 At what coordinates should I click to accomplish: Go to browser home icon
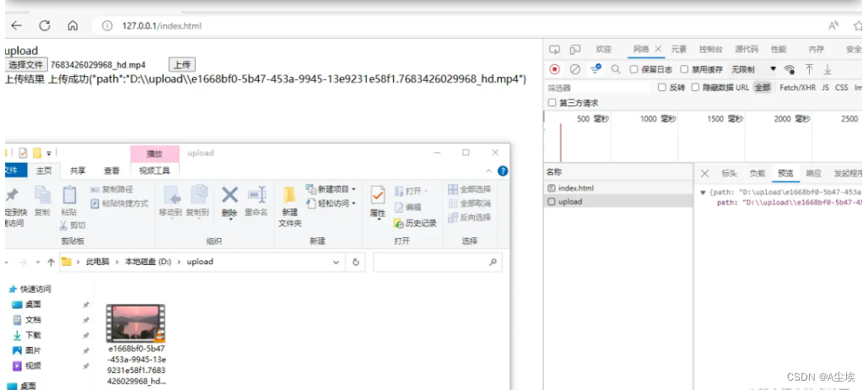73,25
